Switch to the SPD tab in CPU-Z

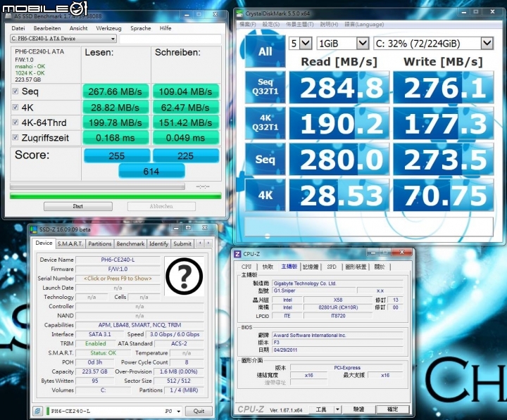332,267
